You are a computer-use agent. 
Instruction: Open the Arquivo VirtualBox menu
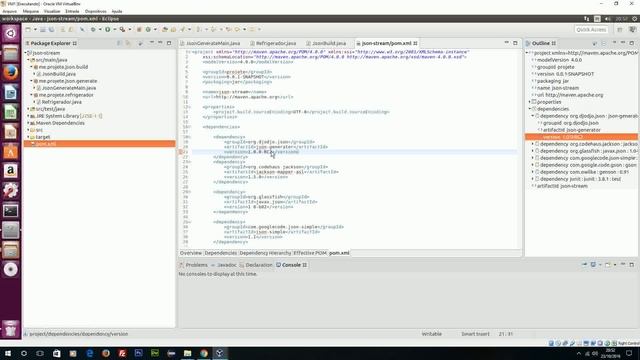coord(10,11)
